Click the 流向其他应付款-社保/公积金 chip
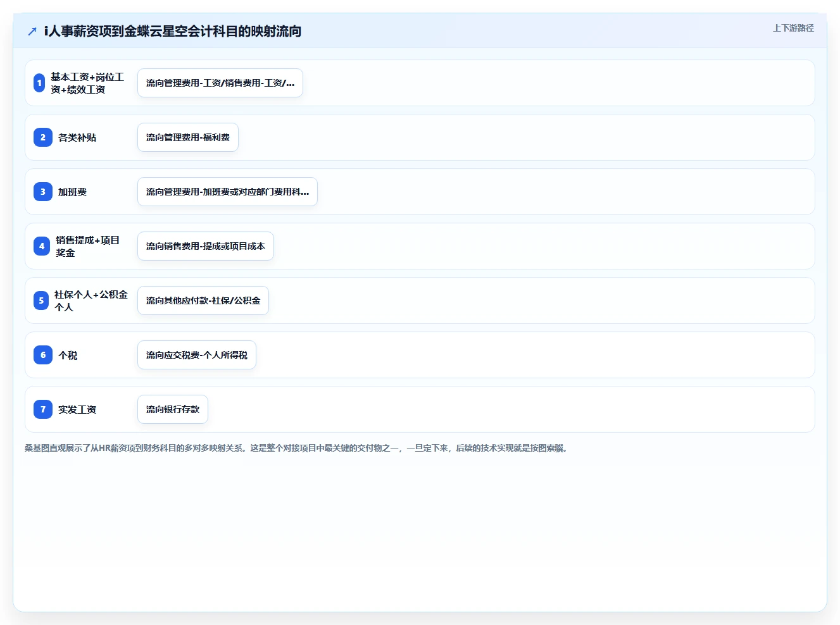Image resolution: width=840 pixels, height=625 pixels. 203,300
